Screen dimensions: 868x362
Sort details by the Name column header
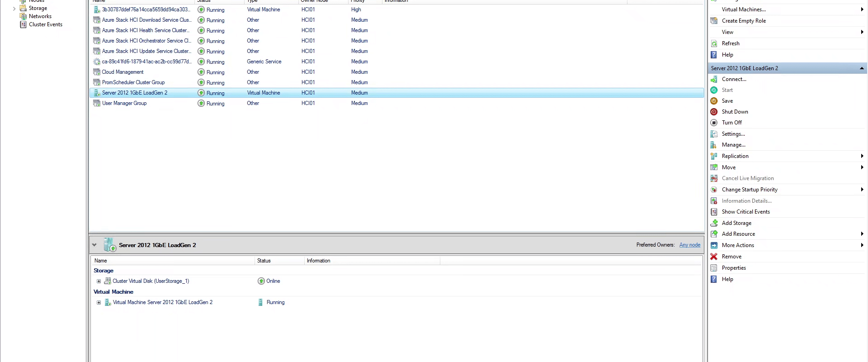click(173, 261)
